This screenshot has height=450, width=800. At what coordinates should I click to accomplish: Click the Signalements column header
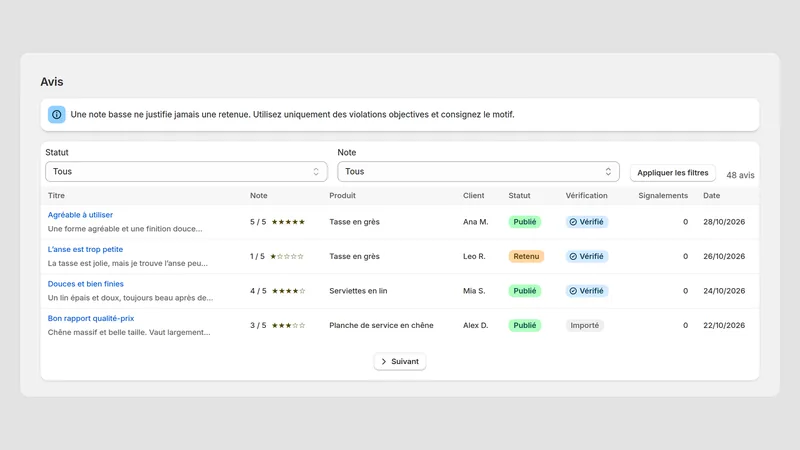(x=663, y=195)
